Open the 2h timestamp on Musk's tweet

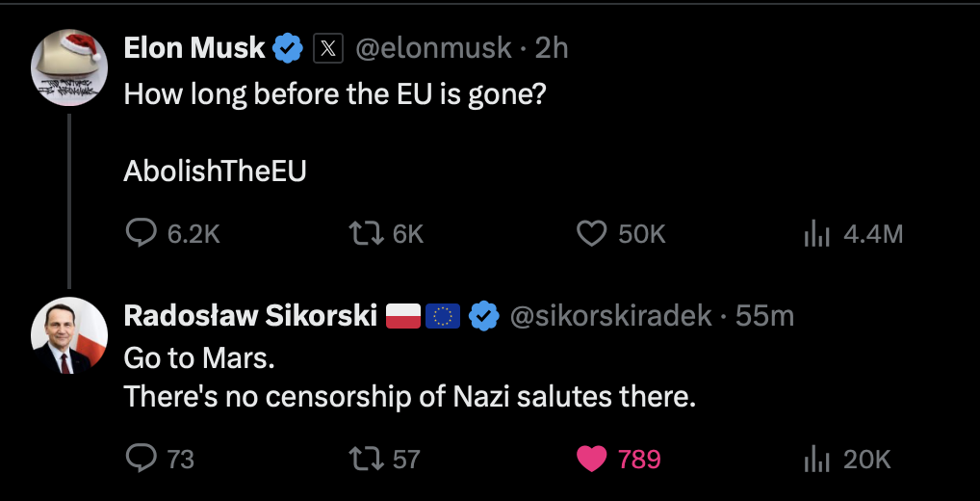click(552, 47)
